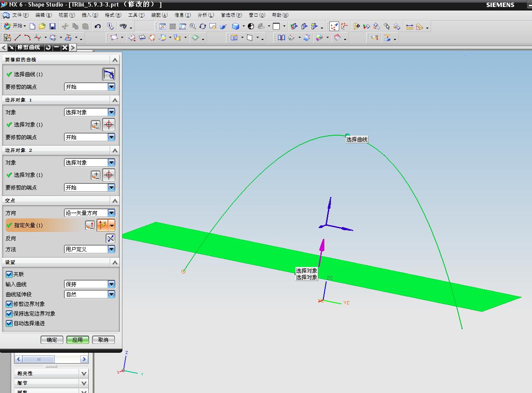Click the 应用 Apply button

point(78,340)
